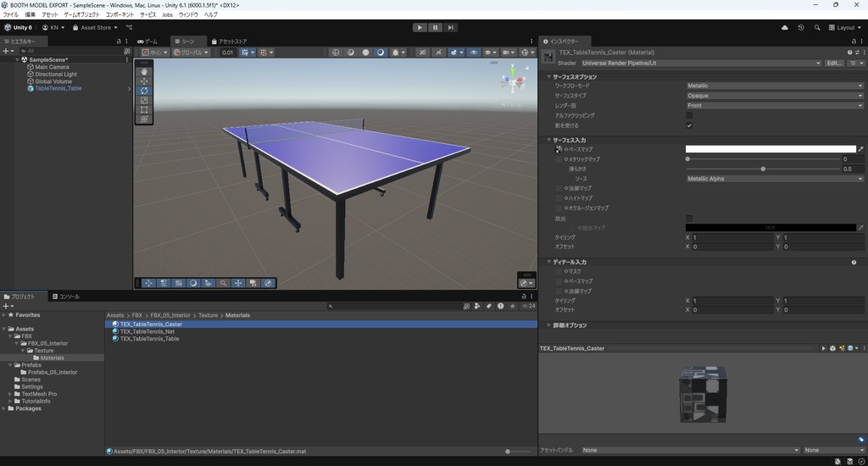
Task: Uncheck the 影を受ける checkbox
Action: [689, 125]
